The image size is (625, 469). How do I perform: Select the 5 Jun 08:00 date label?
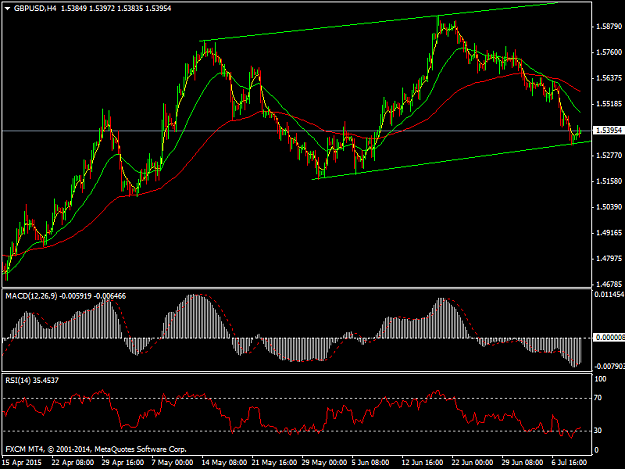(370, 463)
